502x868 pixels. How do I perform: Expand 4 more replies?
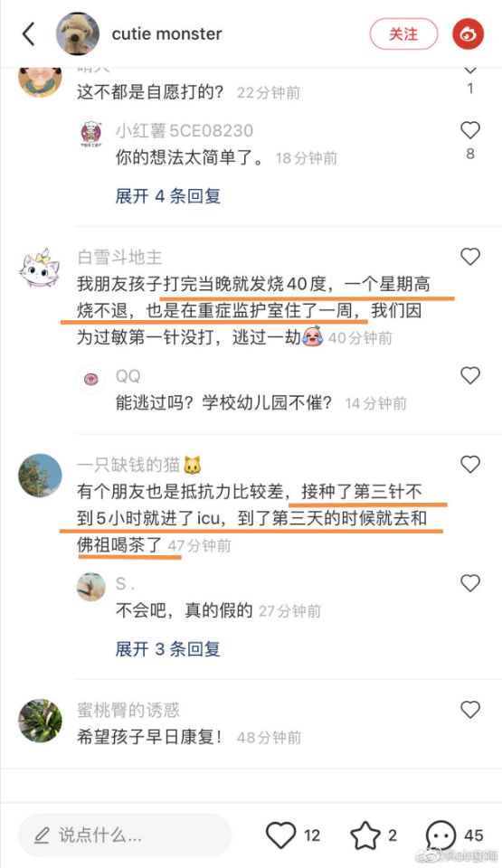(x=168, y=196)
